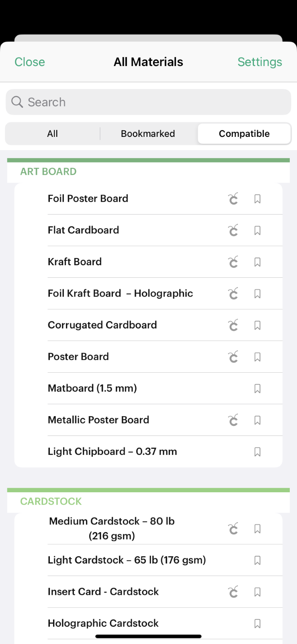Tap the Cricut logo icon beside Metallic Poster Board
Viewport: 297px width, 644px height.
(233, 420)
